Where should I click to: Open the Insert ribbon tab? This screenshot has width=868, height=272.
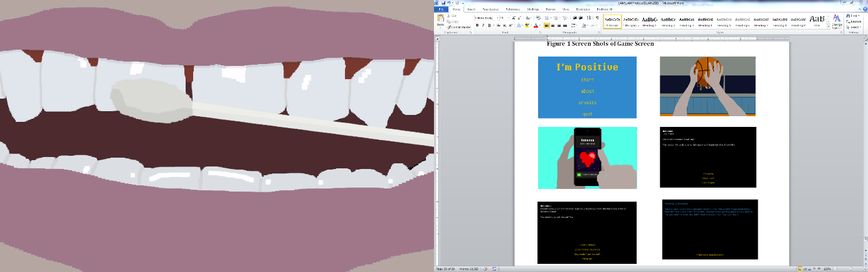tap(471, 9)
